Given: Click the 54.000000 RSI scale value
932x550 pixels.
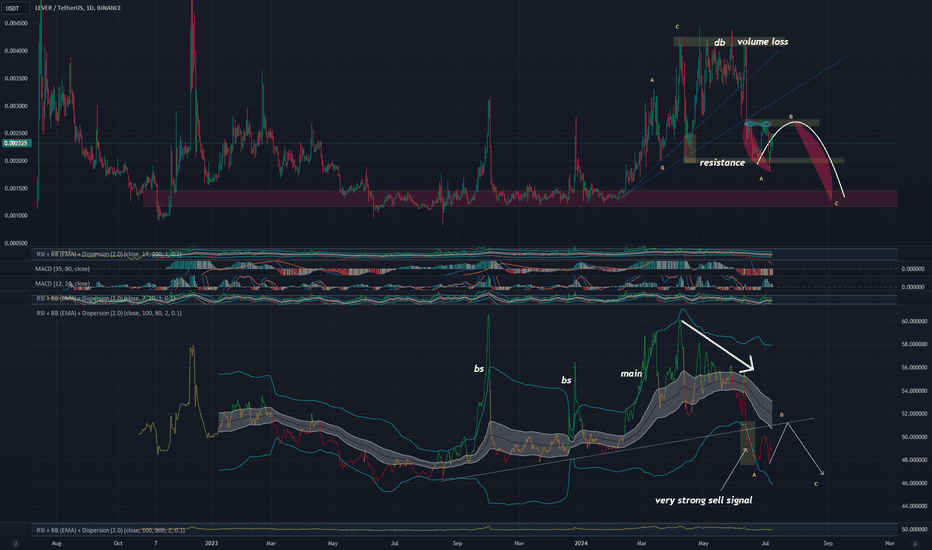Looking at the screenshot, I should click(x=914, y=391).
